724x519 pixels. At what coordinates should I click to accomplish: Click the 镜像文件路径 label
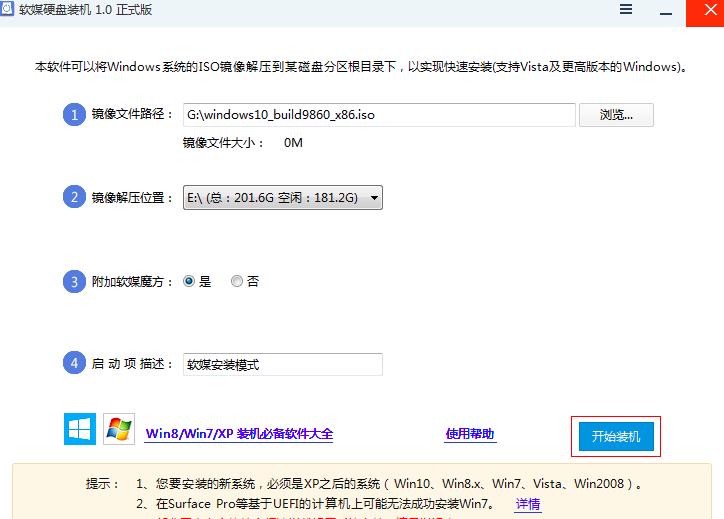[132, 114]
